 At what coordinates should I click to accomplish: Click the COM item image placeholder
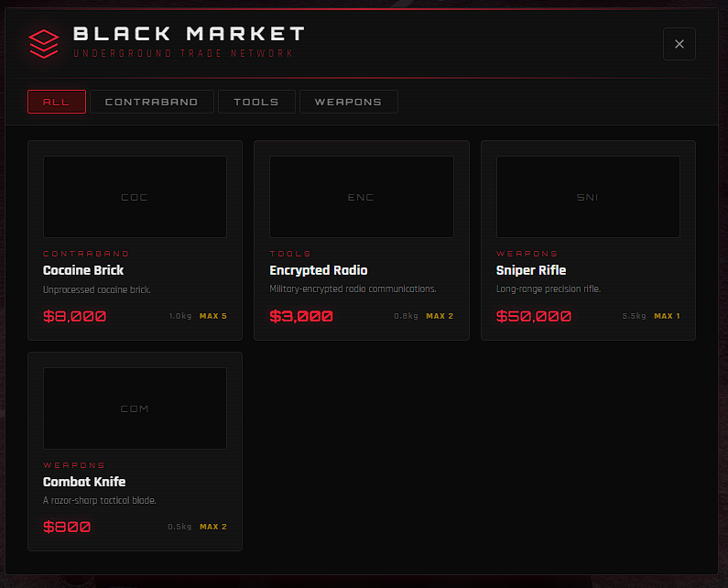click(x=136, y=408)
